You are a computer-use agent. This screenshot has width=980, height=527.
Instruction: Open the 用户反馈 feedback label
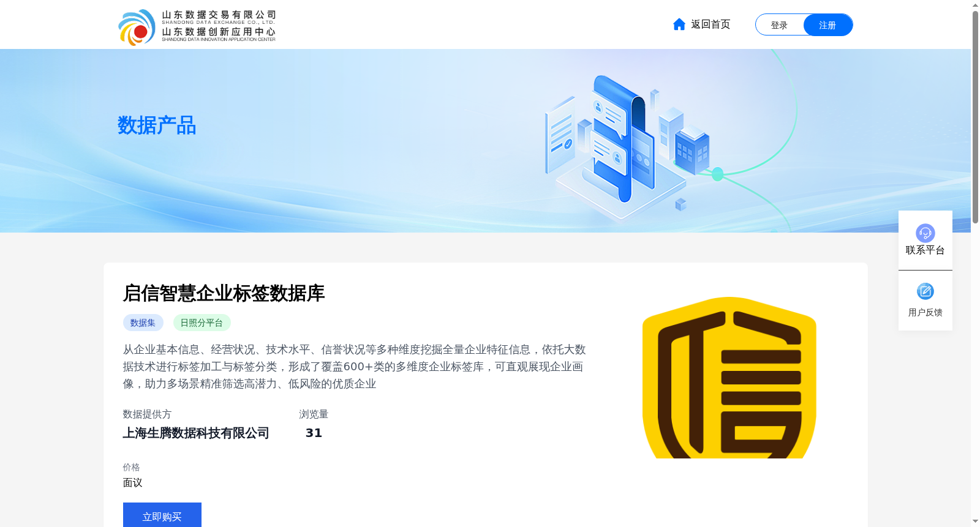(925, 313)
